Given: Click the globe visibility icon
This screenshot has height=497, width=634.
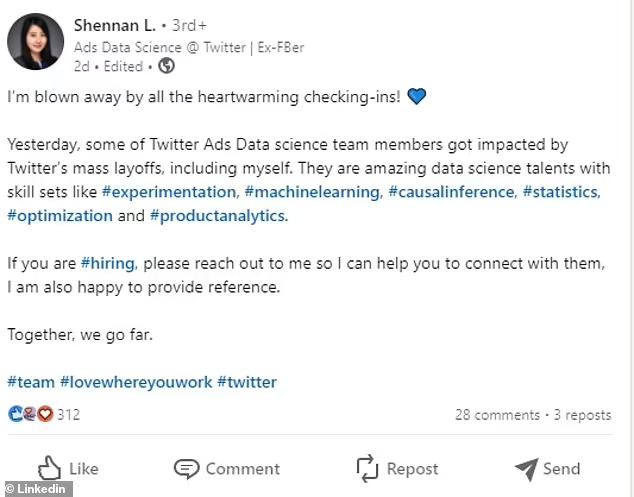Looking at the screenshot, I should 167,66.
